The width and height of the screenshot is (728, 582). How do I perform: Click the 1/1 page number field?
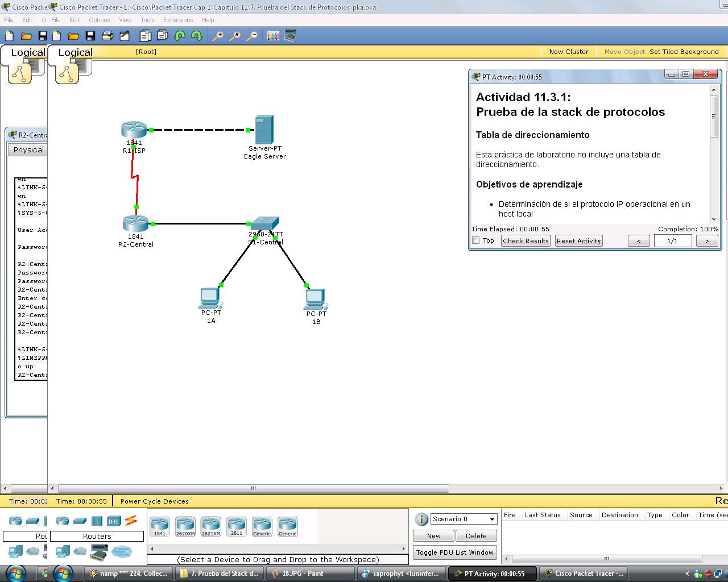pos(672,241)
